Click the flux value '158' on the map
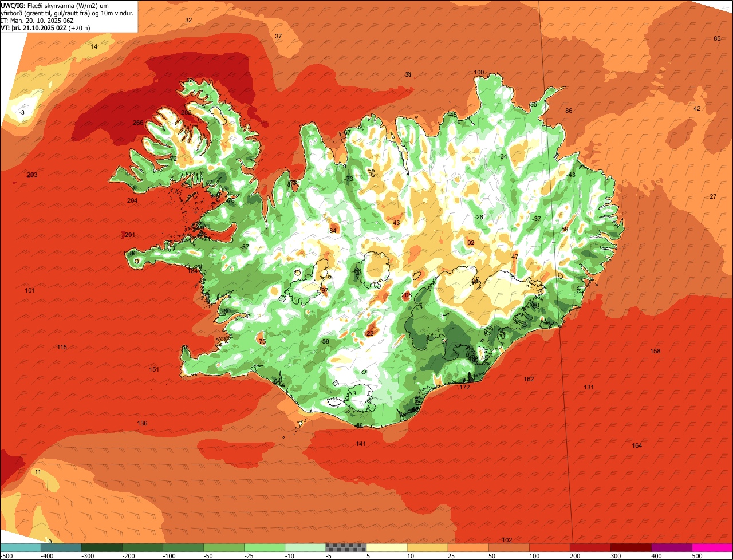Screen dimensions: 733x560 (656, 351)
